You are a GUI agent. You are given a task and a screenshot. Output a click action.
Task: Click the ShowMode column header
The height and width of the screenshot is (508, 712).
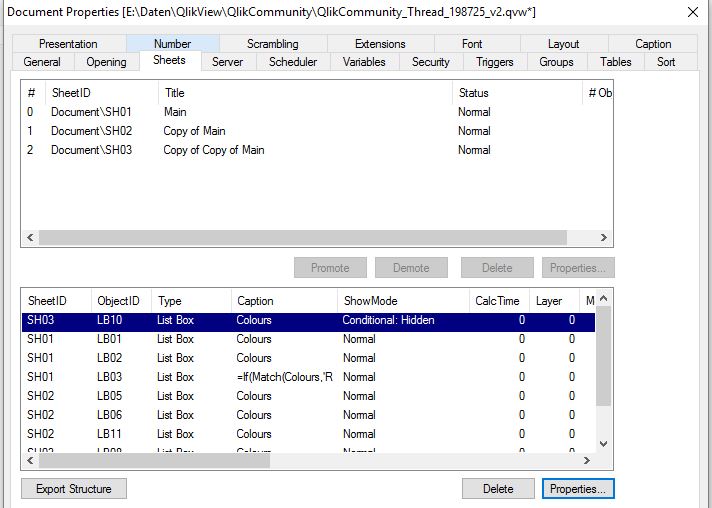click(x=403, y=301)
